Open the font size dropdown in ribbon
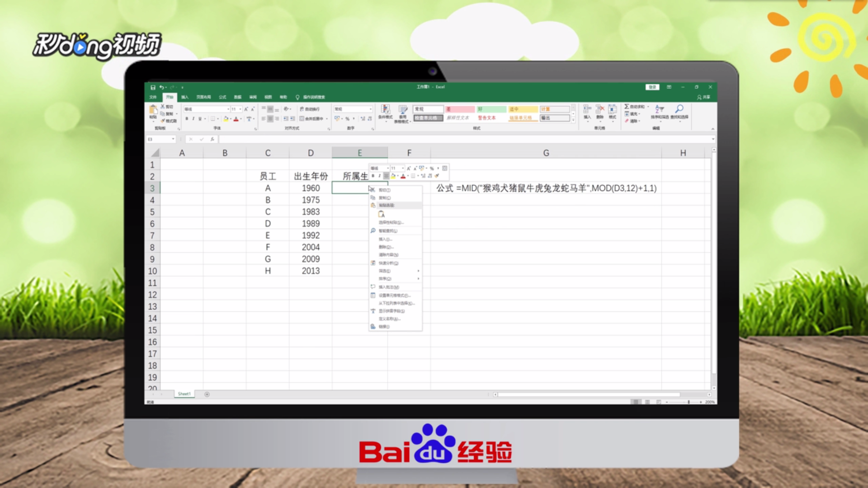This screenshot has height=488, width=868. pos(240,109)
